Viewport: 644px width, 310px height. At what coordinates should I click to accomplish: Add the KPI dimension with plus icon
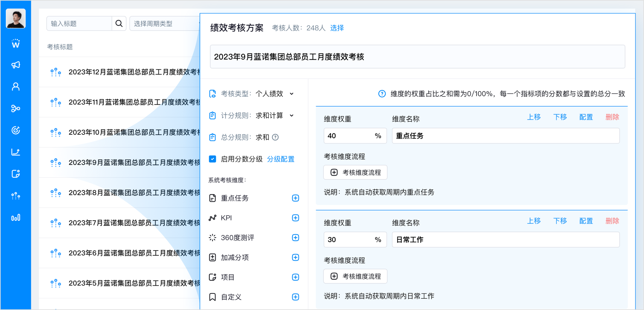point(295,218)
